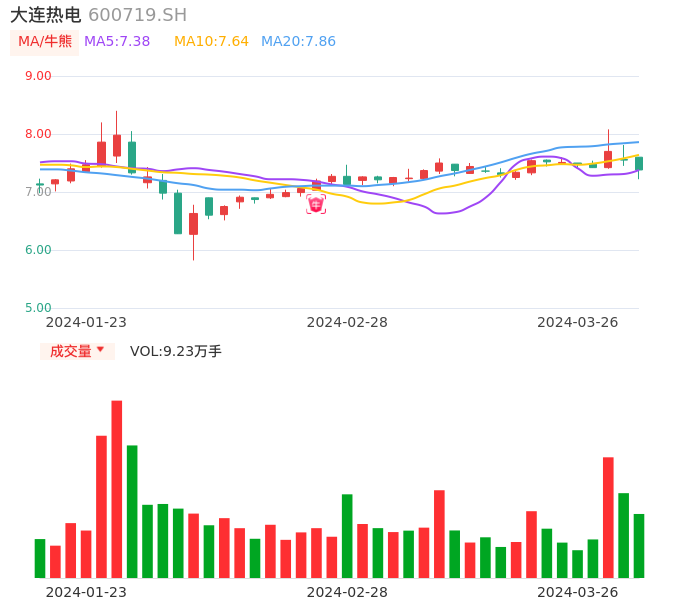This screenshot has width=686, height=606.
Task: Click the 2024-02-28 date label under the price chart
Action: (x=347, y=322)
